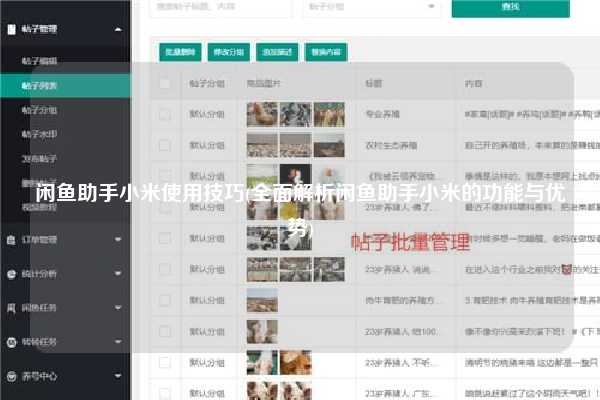Click the 修改分组 button
The image size is (600, 400).
click(x=229, y=52)
